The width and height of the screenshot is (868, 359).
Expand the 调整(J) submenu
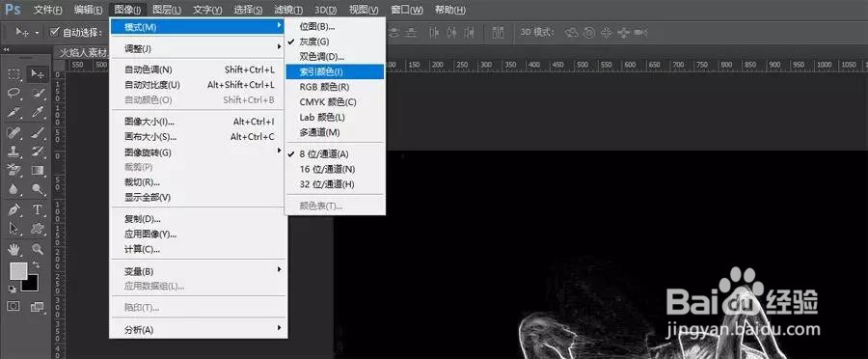[198, 48]
